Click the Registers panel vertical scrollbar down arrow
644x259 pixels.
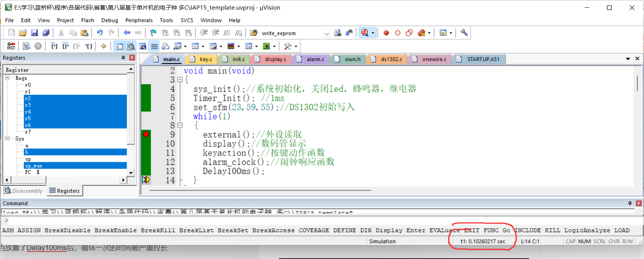pos(131,173)
